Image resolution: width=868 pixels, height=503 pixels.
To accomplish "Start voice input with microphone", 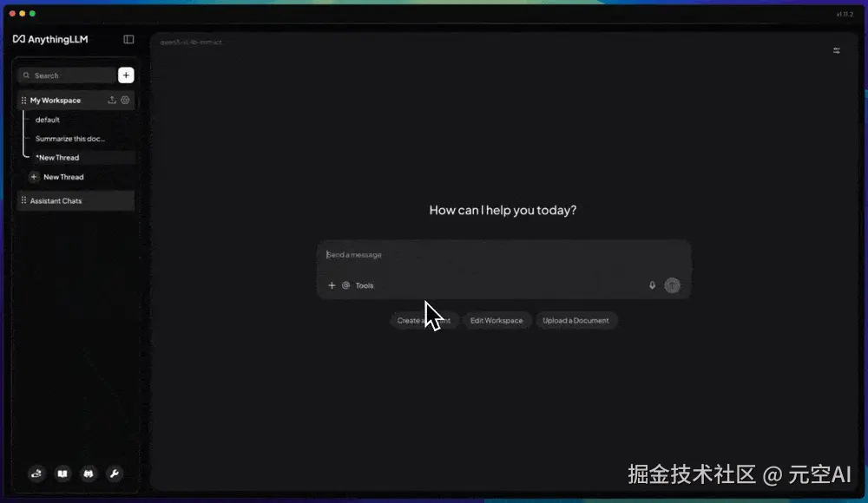I will coord(652,285).
